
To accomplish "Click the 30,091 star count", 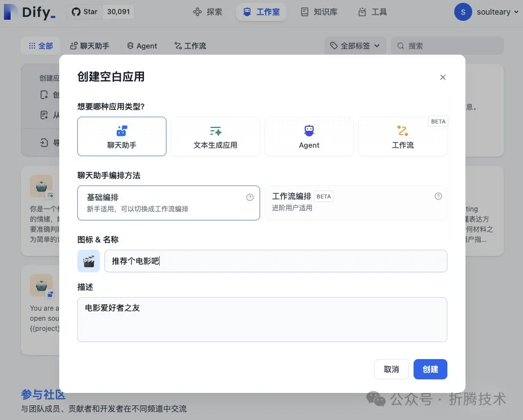I will (x=118, y=12).
